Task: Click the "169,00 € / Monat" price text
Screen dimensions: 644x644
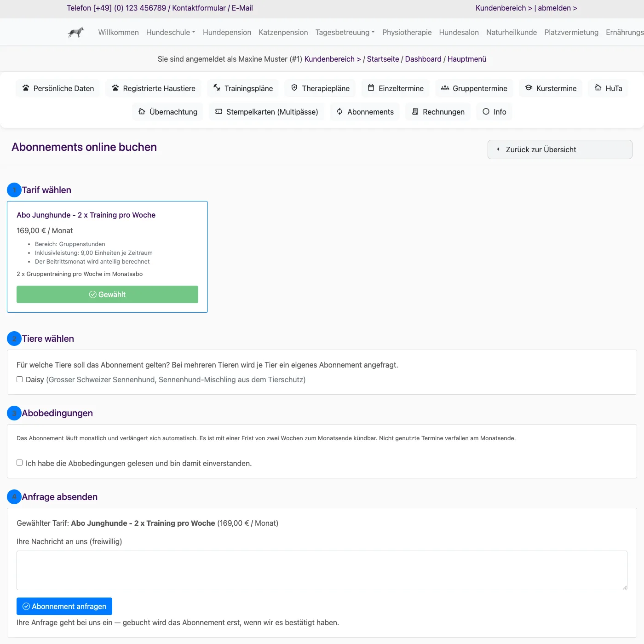Action: (x=45, y=230)
